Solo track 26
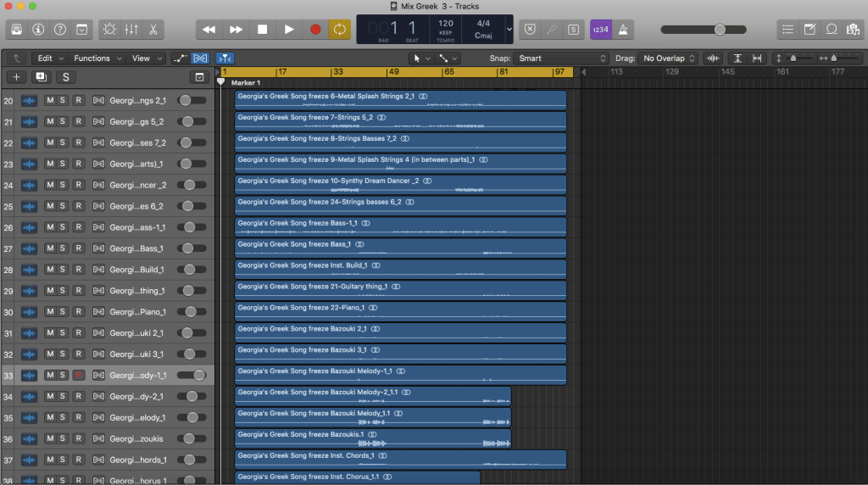Screen dimensions: 868x485 (63, 227)
